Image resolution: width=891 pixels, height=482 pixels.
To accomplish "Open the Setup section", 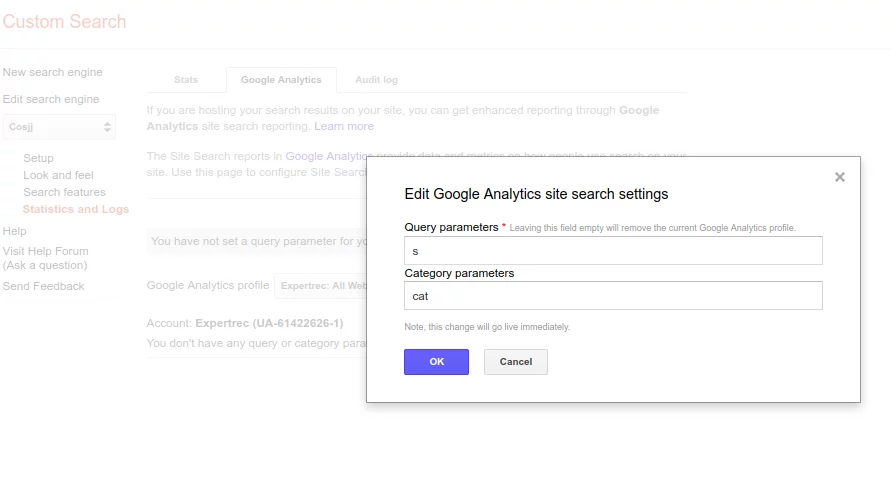I will tap(38, 158).
